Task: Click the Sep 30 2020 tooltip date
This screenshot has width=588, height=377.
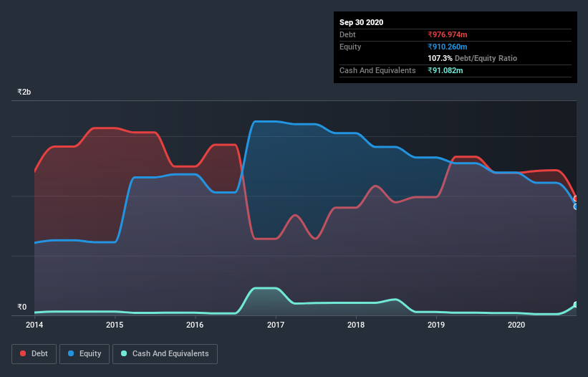Action: click(x=361, y=22)
